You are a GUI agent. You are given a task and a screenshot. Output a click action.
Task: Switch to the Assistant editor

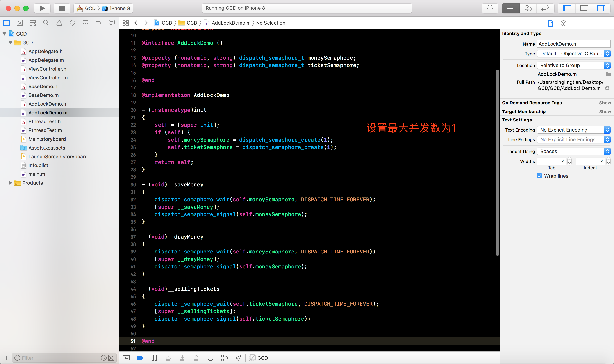pyautogui.click(x=528, y=8)
